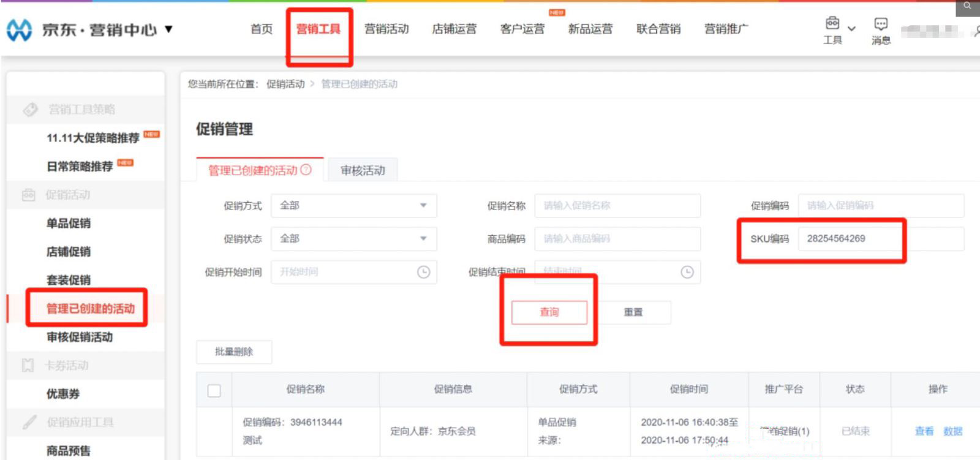Open the clock picker for 促销开始时间
Image resolution: width=980 pixels, height=460 pixels.
point(423,272)
